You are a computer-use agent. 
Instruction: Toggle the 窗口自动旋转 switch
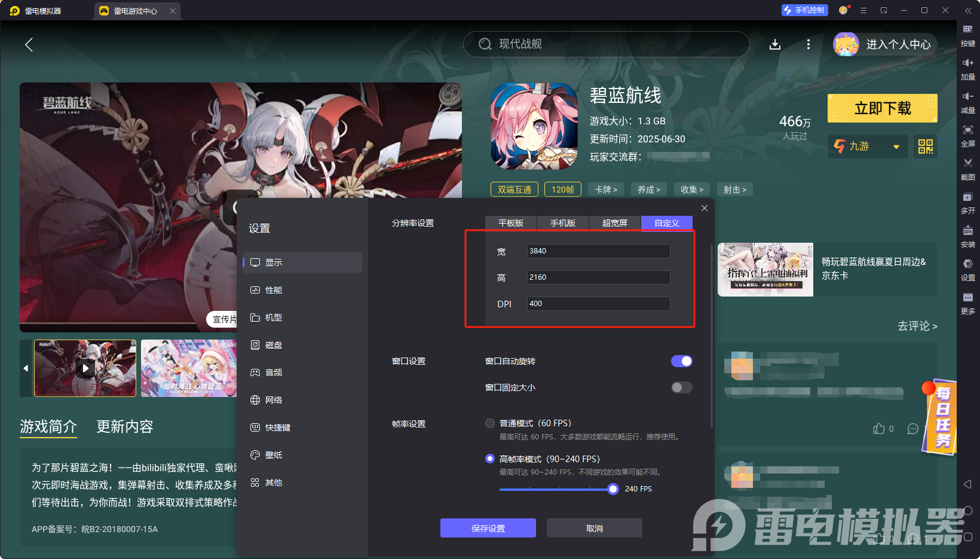[x=682, y=361]
